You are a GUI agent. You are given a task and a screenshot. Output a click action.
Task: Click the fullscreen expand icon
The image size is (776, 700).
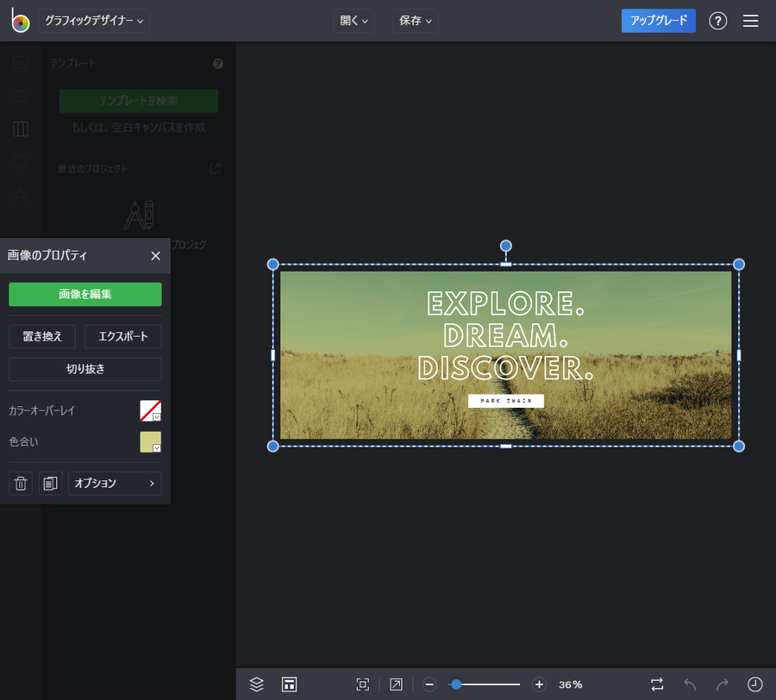click(x=396, y=684)
